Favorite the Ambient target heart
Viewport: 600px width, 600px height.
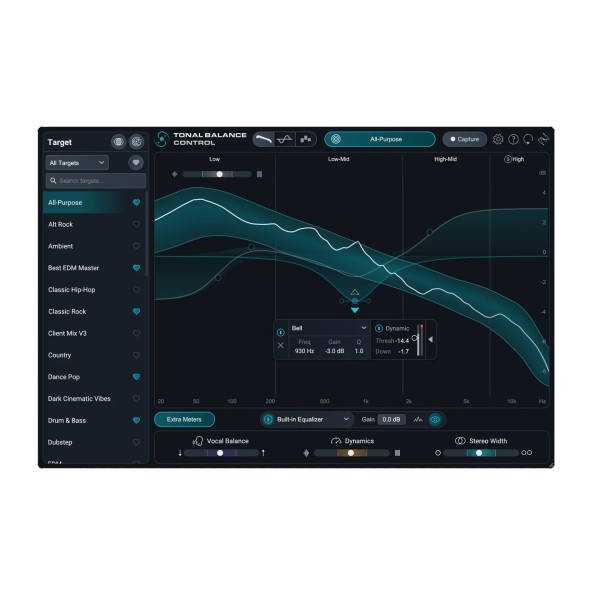click(x=136, y=246)
